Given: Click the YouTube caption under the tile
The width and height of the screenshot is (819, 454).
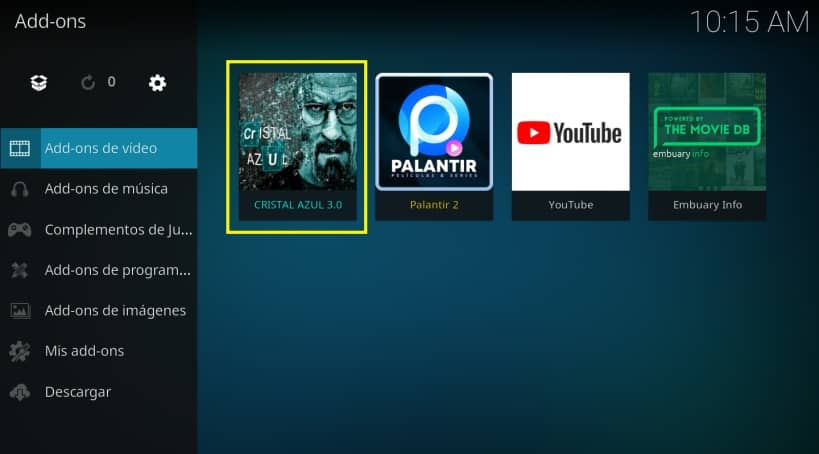Looking at the screenshot, I should pos(570,205).
